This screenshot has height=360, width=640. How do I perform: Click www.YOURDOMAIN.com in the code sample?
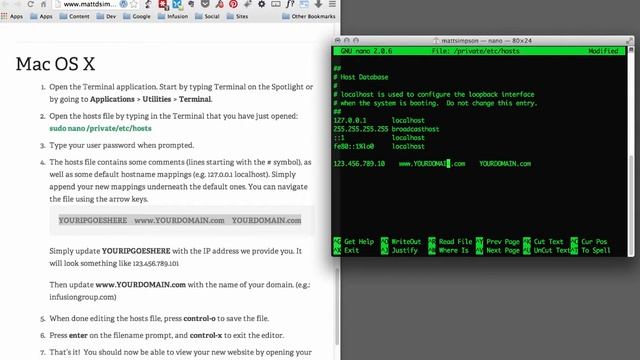pos(179,220)
